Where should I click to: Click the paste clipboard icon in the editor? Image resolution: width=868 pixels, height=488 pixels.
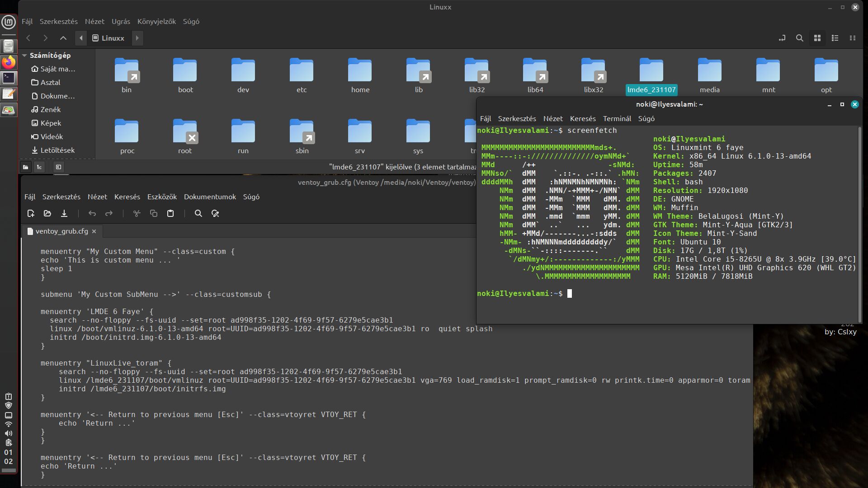[x=170, y=214]
